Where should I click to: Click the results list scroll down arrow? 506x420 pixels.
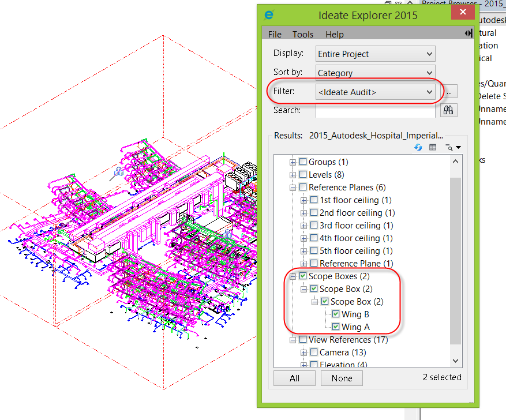point(455,361)
